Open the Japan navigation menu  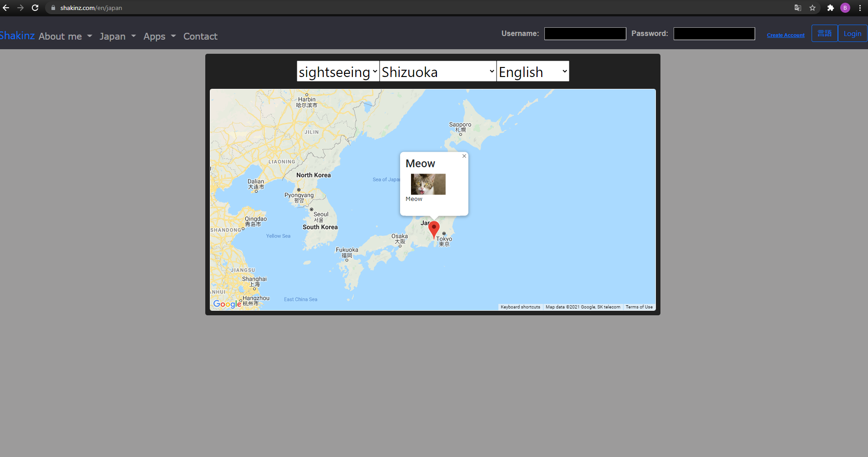[117, 36]
